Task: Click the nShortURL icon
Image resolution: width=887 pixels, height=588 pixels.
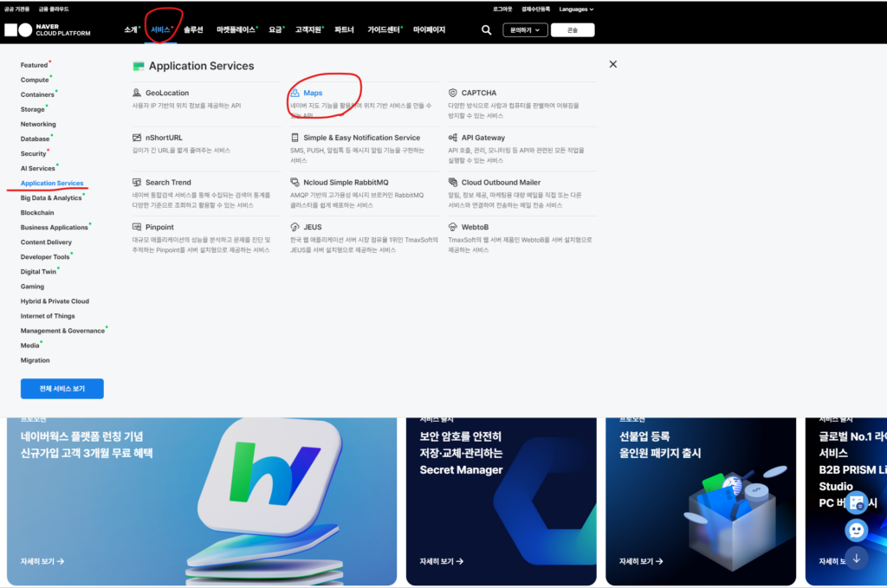Action: coord(137,138)
